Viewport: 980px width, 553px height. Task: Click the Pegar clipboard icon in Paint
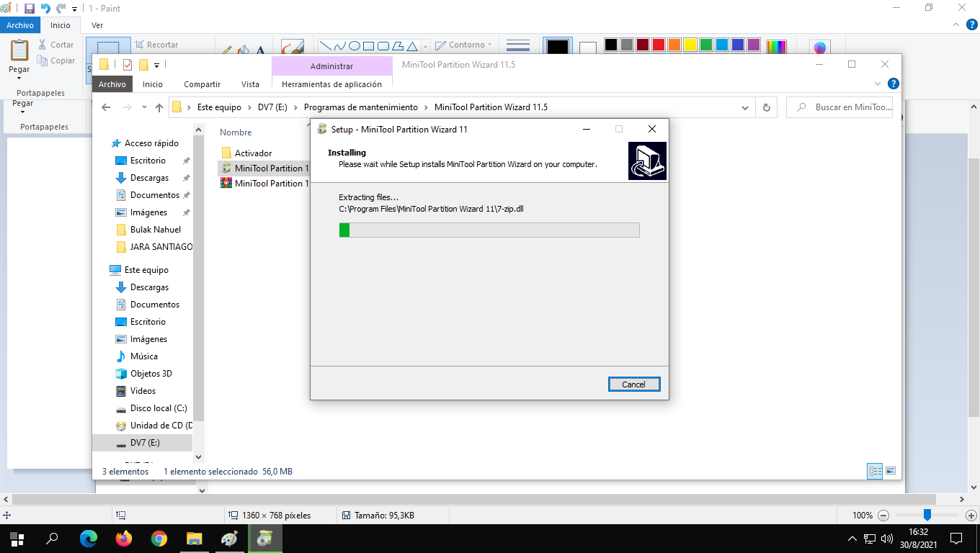[19, 50]
